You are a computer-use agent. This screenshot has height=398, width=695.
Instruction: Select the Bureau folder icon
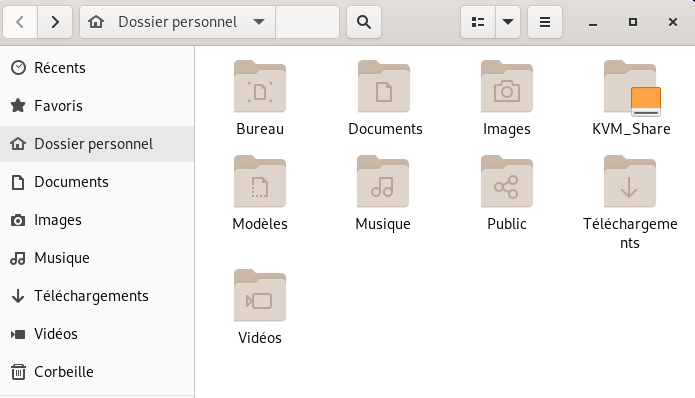(x=260, y=86)
